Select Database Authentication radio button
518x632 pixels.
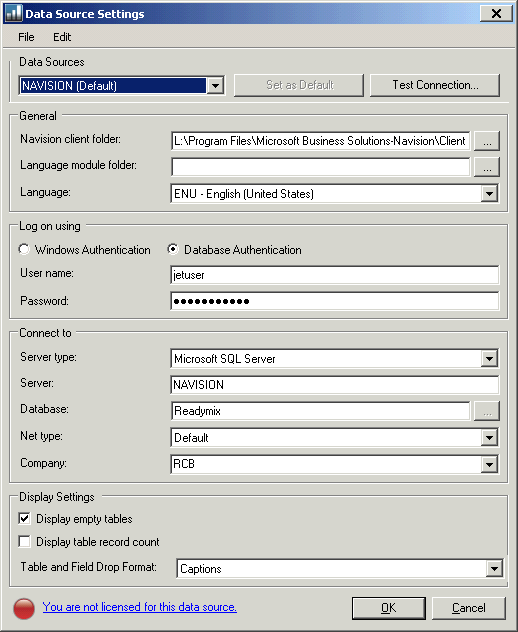point(173,249)
